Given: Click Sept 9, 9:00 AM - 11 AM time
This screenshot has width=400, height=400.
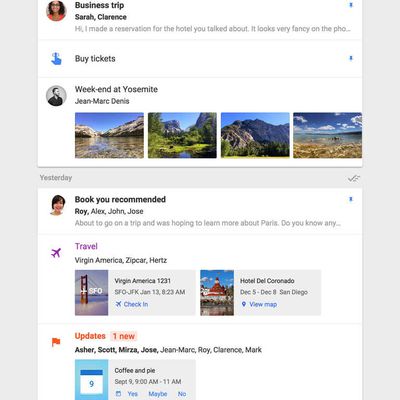Looking at the screenshot, I should pos(148,382).
